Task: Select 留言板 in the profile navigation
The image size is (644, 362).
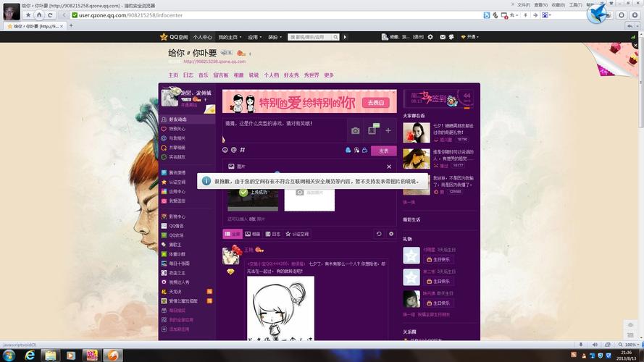Action: tap(220, 75)
